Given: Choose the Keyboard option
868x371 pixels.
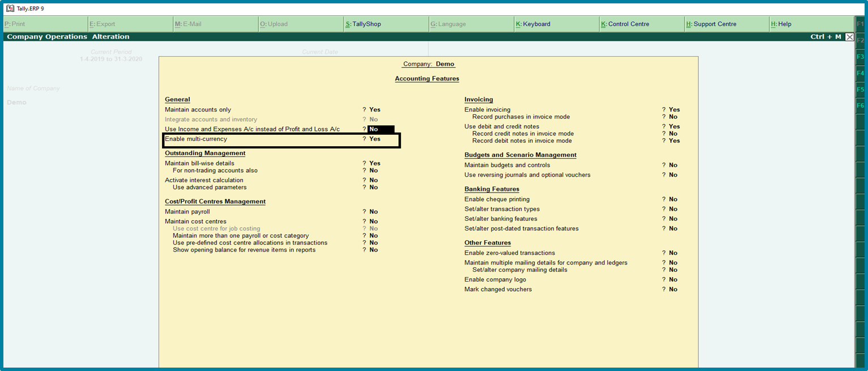Looking at the screenshot, I should 556,24.
